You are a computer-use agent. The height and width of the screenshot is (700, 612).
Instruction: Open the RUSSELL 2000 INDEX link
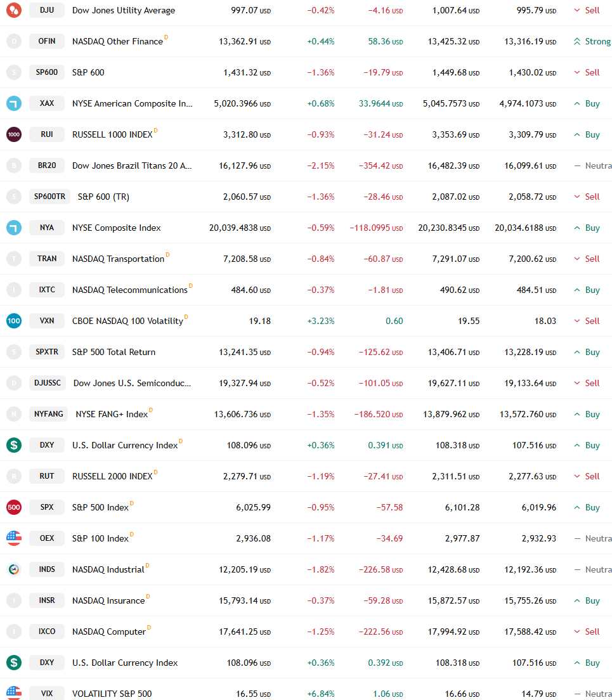coord(112,476)
